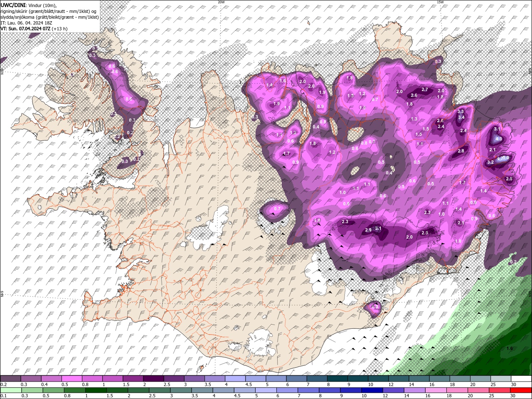Click the UWC/DINI title text
Image resolution: width=532 pixels, height=399 pixels.
13,5
